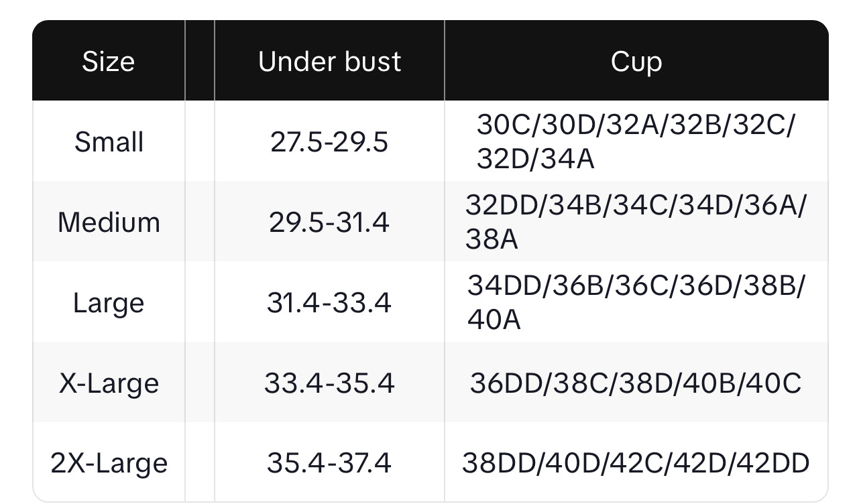Screen dimensions: 861x504
Task: Select the X-Large size cell
Action: click(109, 383)
